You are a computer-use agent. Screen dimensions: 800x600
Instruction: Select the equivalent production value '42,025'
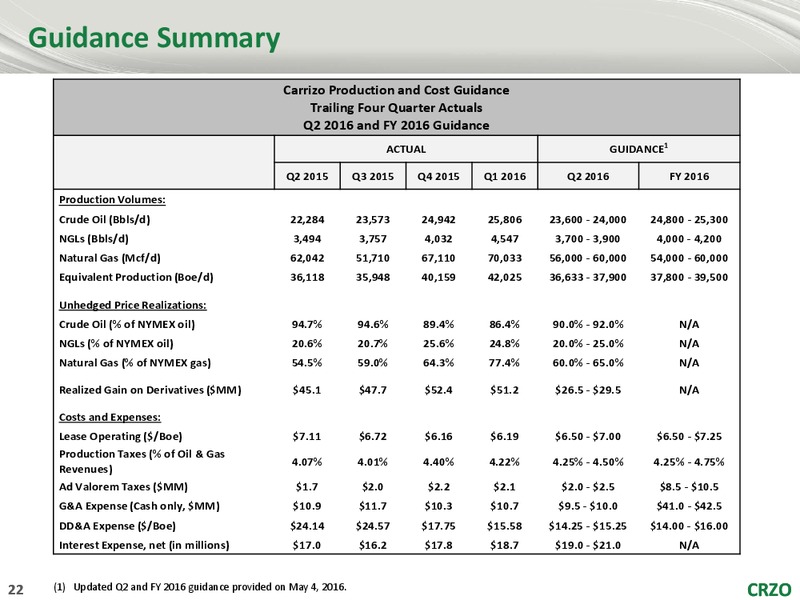[x=505, y=278]
